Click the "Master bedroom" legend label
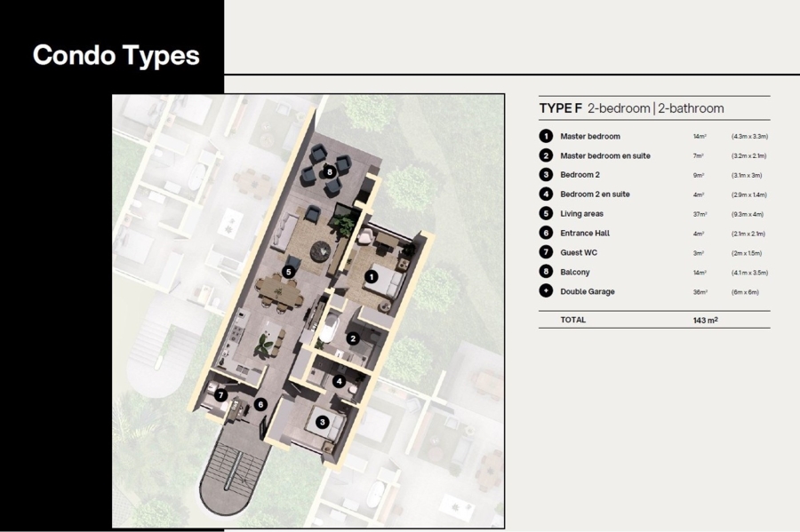This screenshot has height=532, width=800. pos(590,136)
